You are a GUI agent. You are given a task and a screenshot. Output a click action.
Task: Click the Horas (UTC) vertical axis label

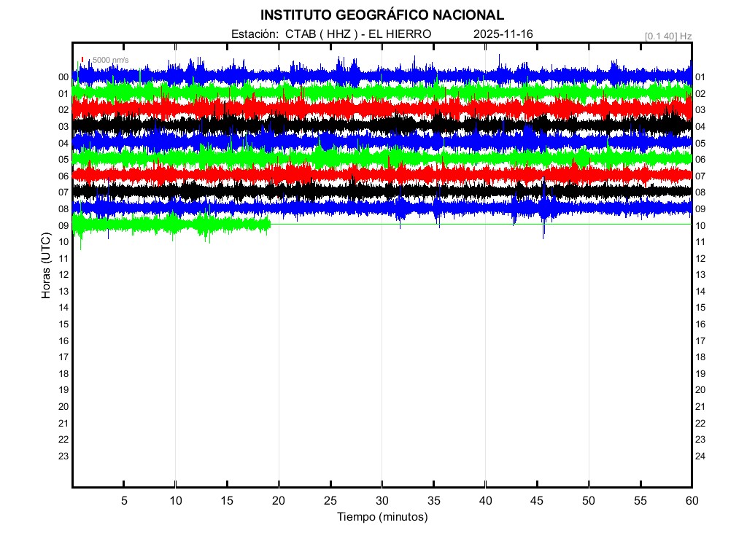45,266
